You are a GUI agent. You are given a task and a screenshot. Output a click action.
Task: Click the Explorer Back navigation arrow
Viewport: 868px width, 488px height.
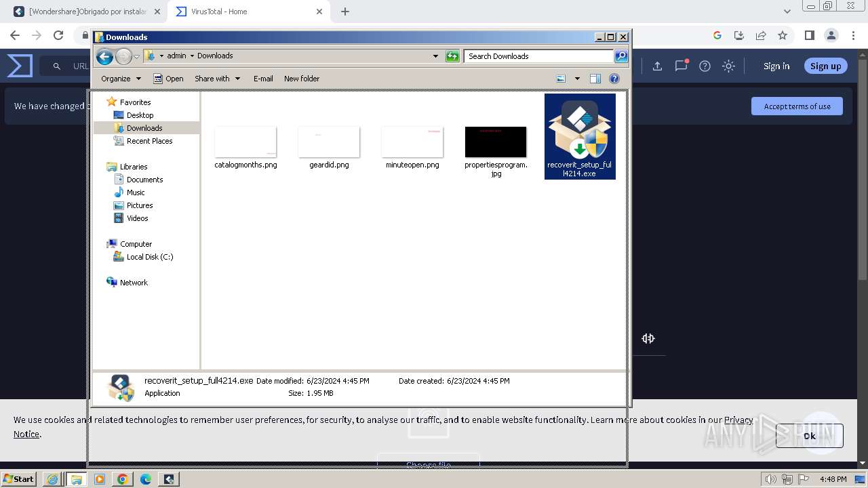(x=104, y=56)
